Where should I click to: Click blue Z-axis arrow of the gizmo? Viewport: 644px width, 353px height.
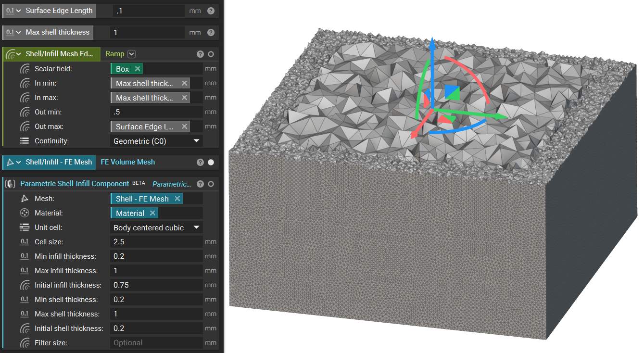432,46
